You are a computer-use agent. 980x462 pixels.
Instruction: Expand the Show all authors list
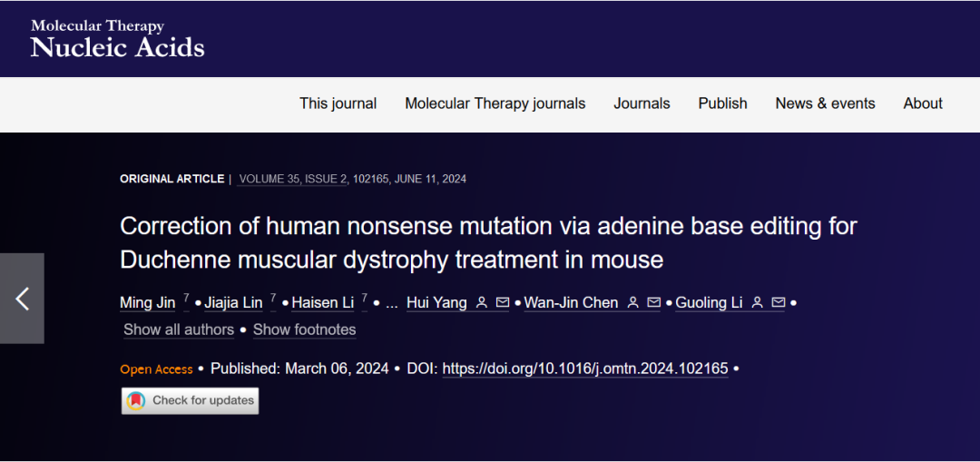coord(179,329)
